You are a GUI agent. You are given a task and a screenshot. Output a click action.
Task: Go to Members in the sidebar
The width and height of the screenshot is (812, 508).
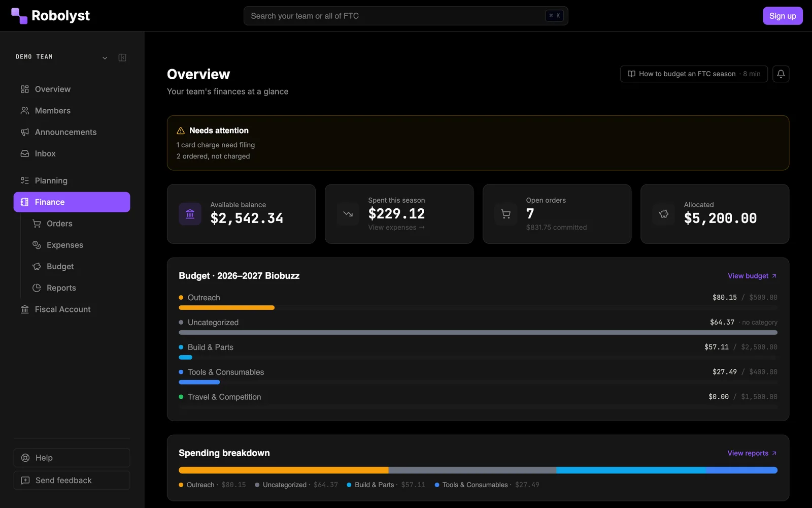pyautogui.click(x=72, y=111)
